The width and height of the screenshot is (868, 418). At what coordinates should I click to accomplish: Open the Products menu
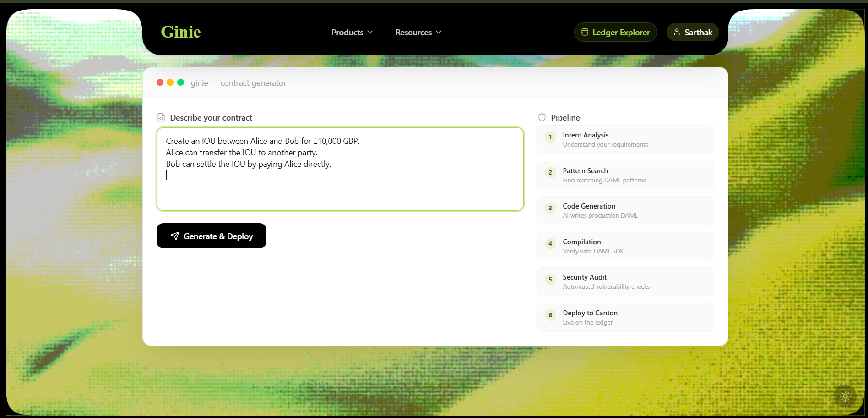click(x=352, y=32)
